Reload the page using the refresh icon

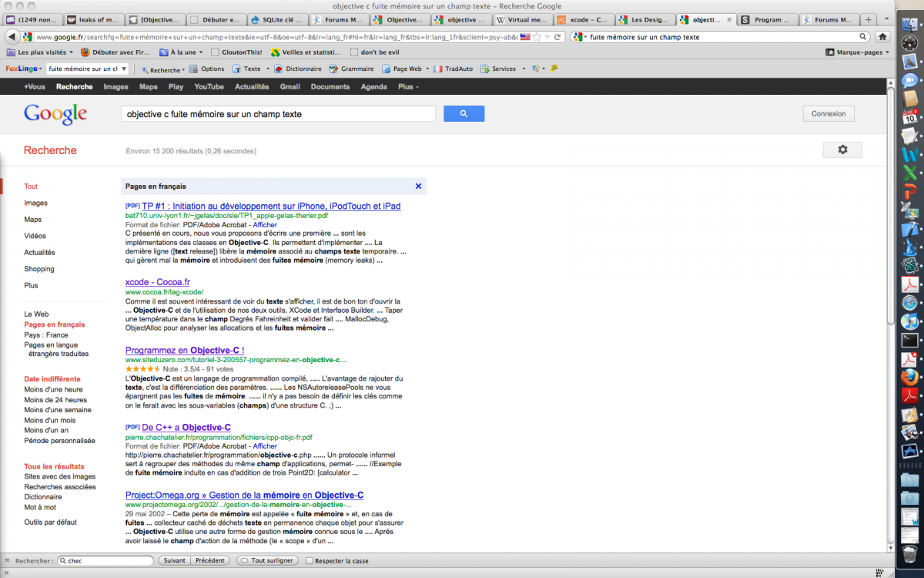click(558, 36)
